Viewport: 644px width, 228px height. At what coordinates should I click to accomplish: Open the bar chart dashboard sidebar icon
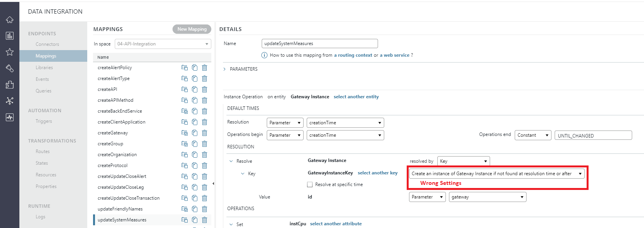pos(10,36)
